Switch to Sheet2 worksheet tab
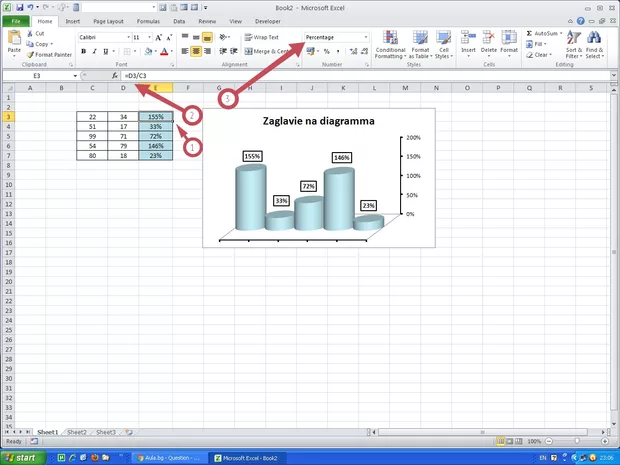Viewport: 620px width, 465px height. pyautogui.click(x=77, y=432)
